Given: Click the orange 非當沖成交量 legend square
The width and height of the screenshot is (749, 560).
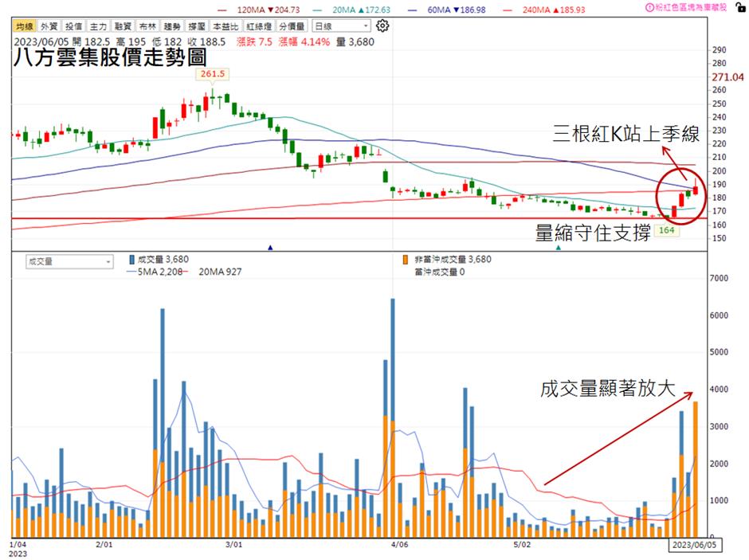Looking at the screenshot, I should (408, 259).
